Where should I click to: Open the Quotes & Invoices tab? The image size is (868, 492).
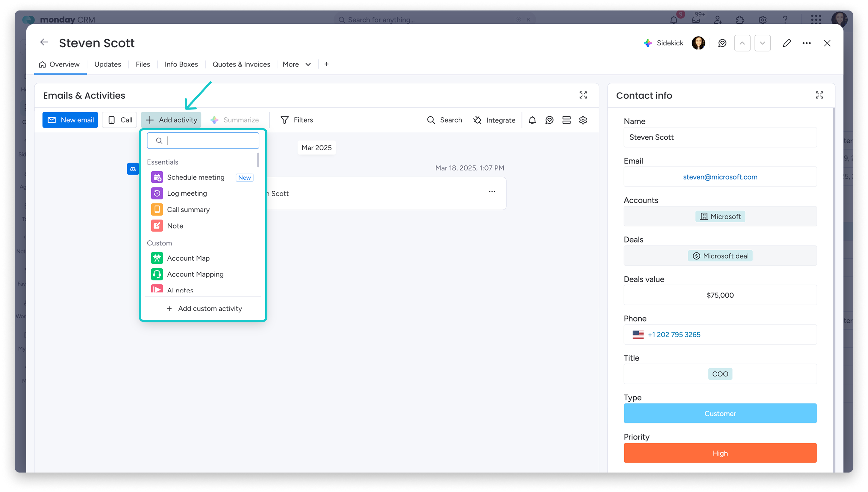pyautogui.click(x=241, y=64)
